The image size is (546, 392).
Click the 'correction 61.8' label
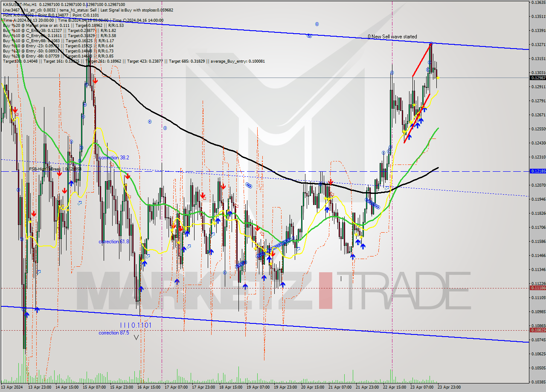114,242
